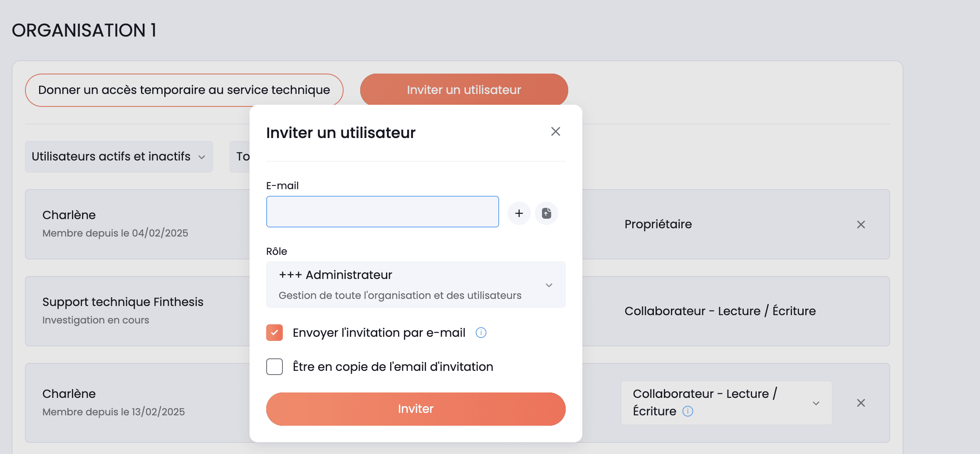Click info icon beside Collaborateur - Lecture / Écriture
The width and height of the screenshot is (980, 454).
(688, 411)
